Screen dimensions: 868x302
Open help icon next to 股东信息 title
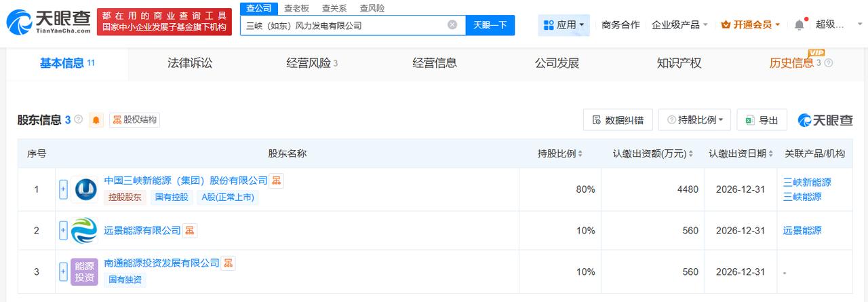(x=78, y=119)
